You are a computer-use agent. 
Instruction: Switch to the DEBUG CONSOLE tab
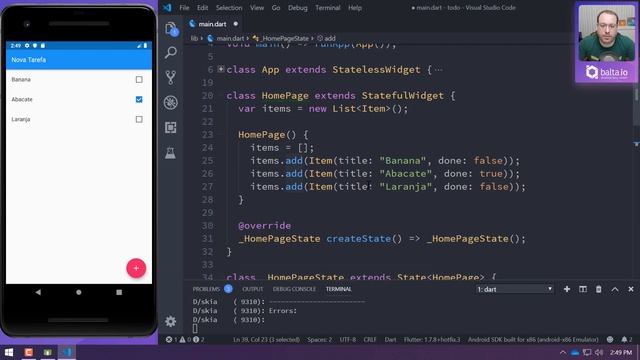(294, 289)
